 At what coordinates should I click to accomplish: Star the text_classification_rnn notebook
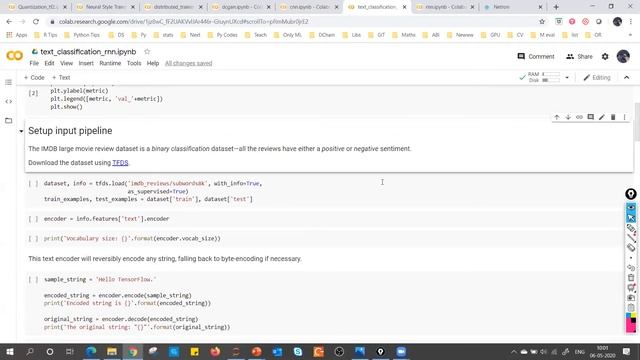tap(147, 51)
